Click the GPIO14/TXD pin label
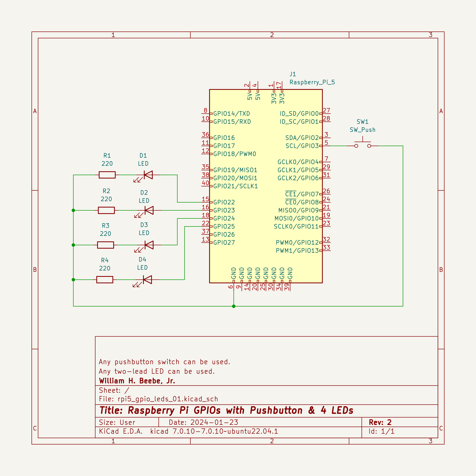The height and width of the screenshot is (476, 476). (x=232, y=114)
